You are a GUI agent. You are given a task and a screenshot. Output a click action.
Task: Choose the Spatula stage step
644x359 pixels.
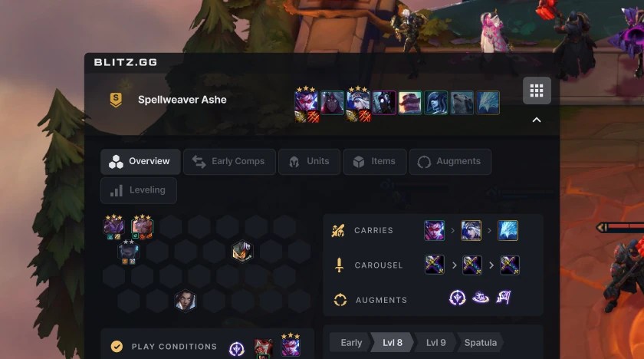coord(480,343)
